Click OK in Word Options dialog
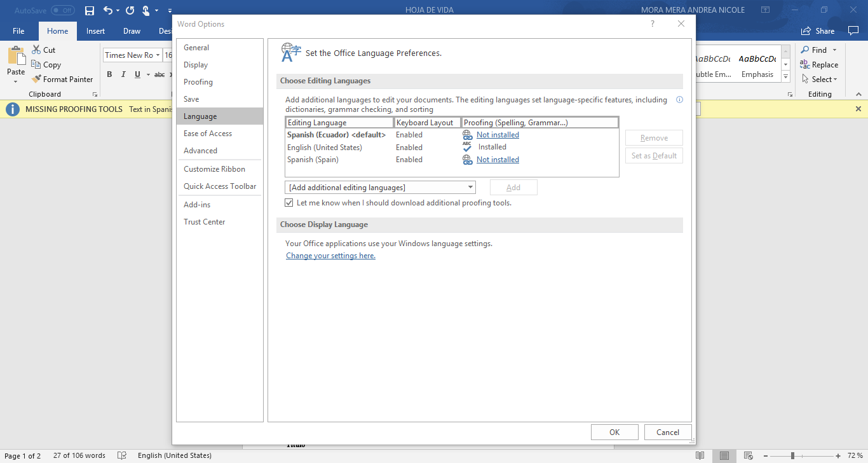This screenshot has height=463, width=868. coord(614,432)
